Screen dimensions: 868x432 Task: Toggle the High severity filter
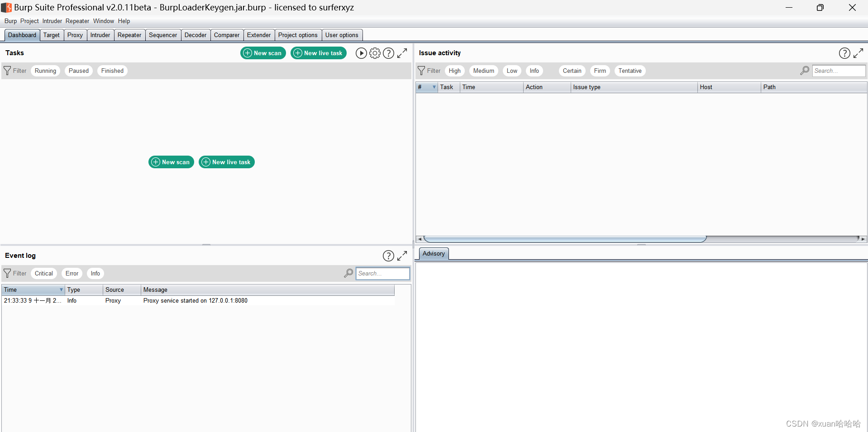coord(455,71)
